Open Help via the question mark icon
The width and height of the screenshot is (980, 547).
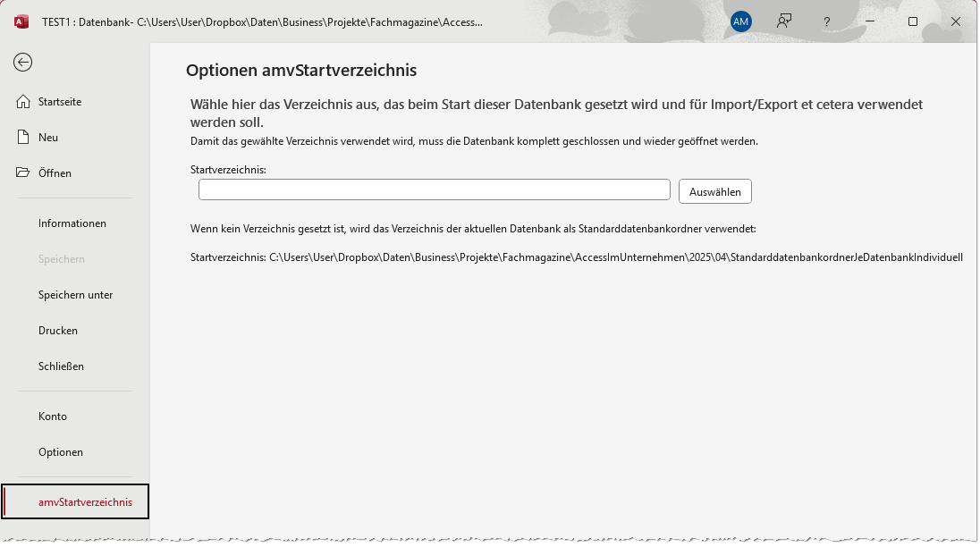[826, 21]
